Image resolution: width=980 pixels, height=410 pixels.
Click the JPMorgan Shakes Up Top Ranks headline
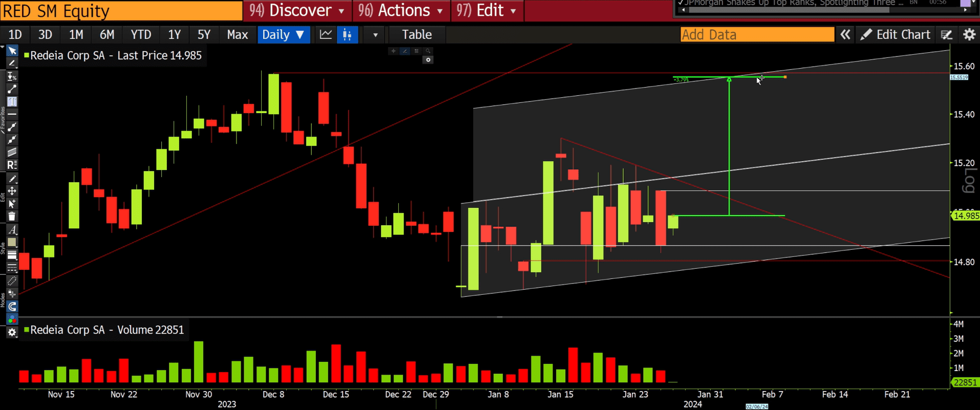tap(795, 3)
